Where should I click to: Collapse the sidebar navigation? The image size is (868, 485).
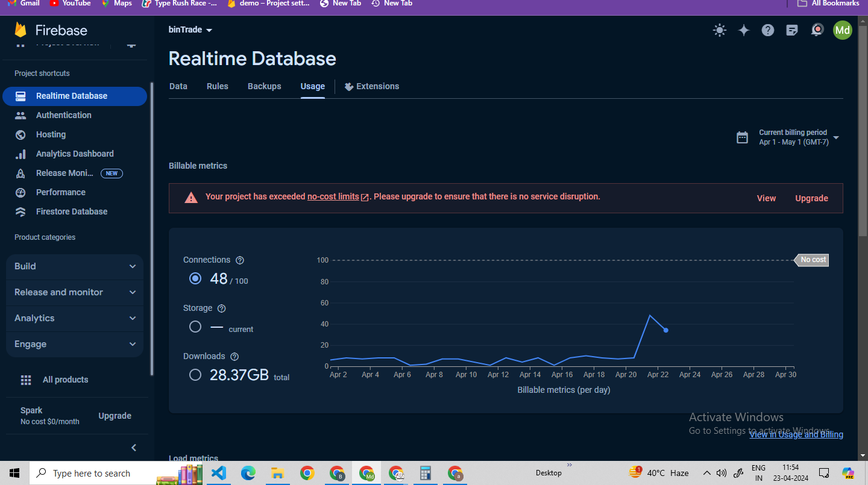134,448
